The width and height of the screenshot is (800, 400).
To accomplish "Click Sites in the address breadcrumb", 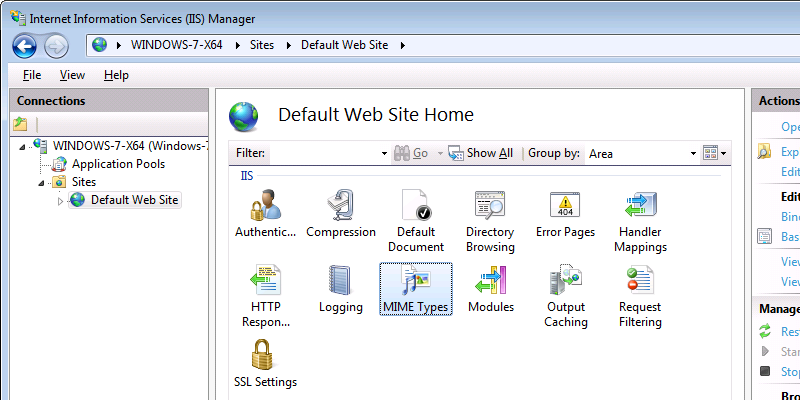I will 262,45.
